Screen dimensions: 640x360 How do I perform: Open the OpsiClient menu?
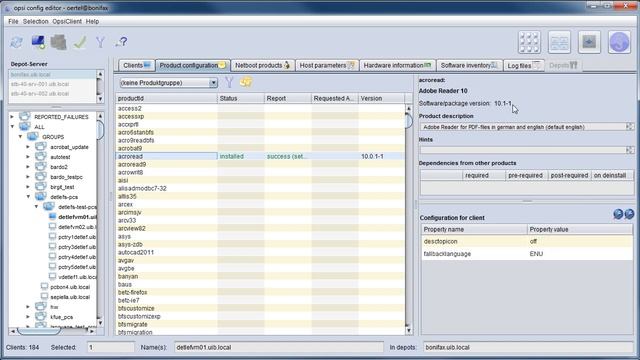pos(67,21)
